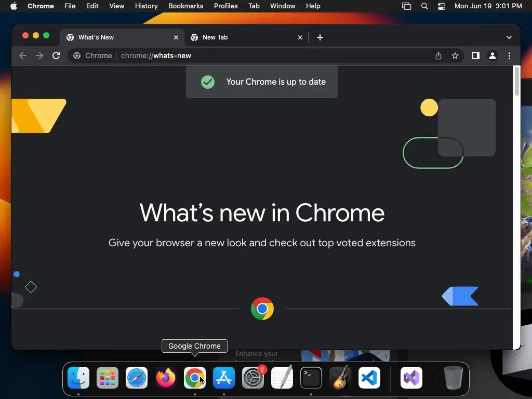The image size is (532, 399).
Task: Open Control Center in menu bar
Action: 442,6
